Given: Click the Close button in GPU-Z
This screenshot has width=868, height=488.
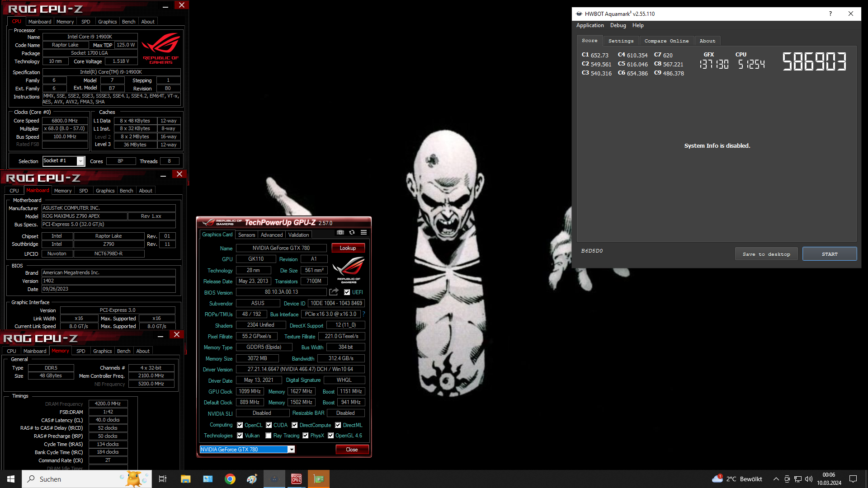Looking at the screenshot, I should (x=352, y=450).
